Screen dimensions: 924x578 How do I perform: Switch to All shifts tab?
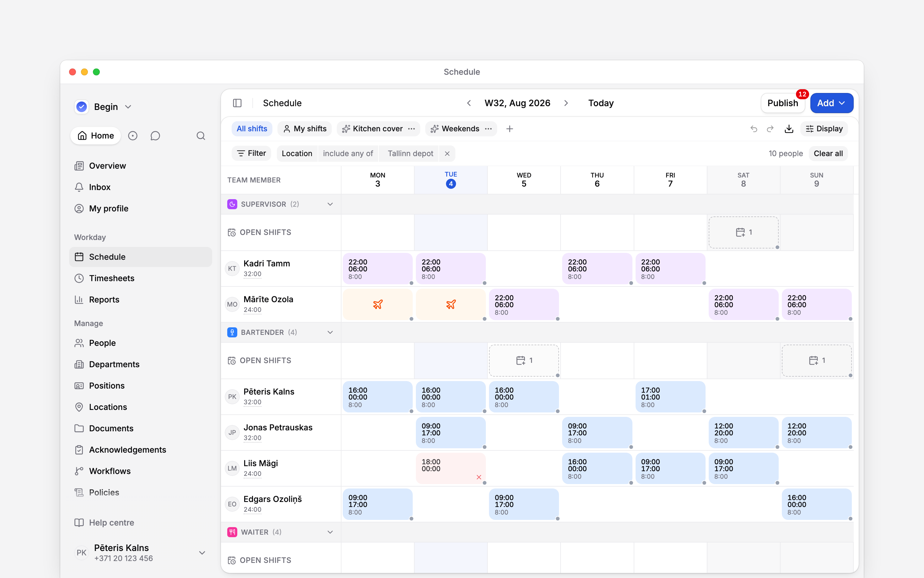coord(252,129)
